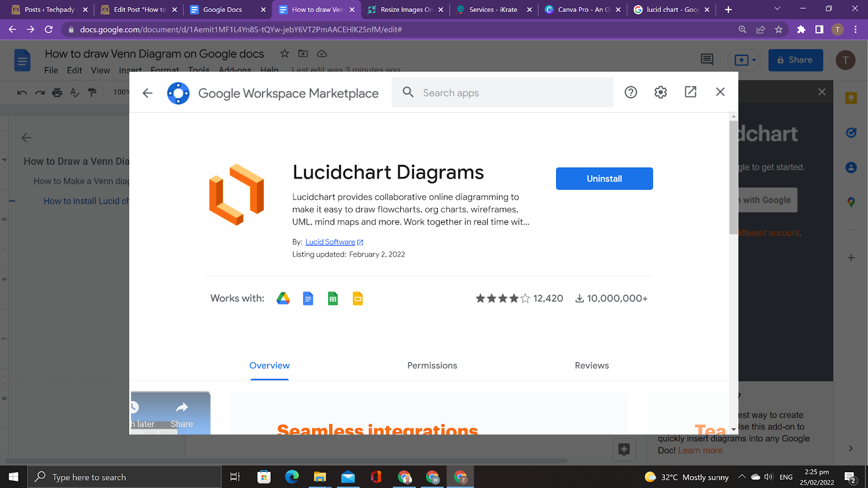Select the Paint format tool
The image size is (868, 488).
(92, 93)
